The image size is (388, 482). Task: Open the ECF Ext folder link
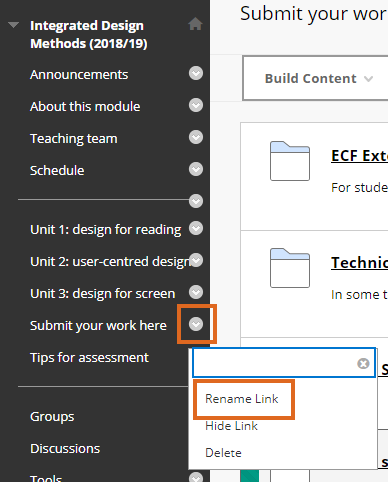(359, 156)
